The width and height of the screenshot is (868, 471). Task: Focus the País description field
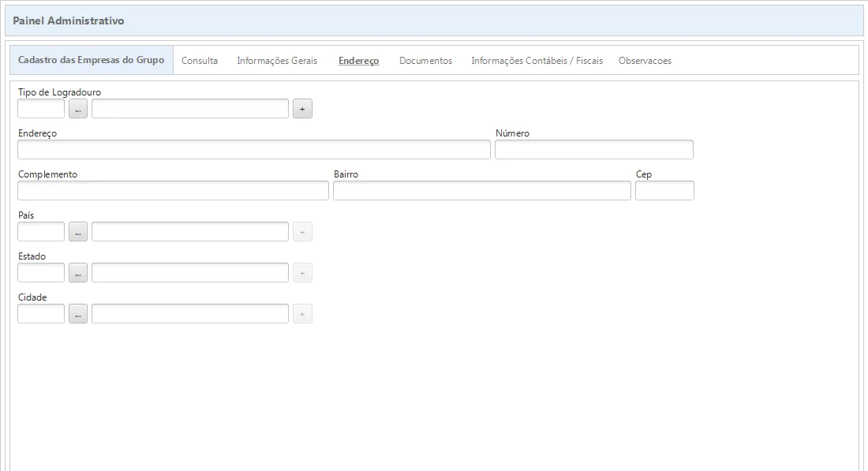point(190,232)
